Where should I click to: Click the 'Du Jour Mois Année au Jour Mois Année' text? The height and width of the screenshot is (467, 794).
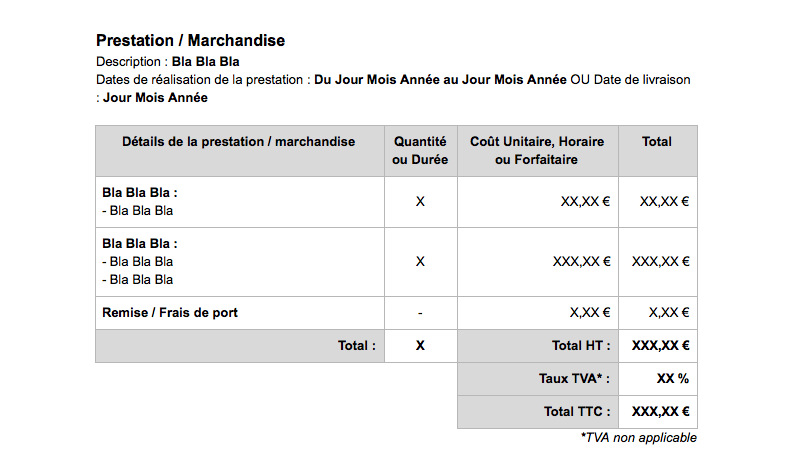440,79
